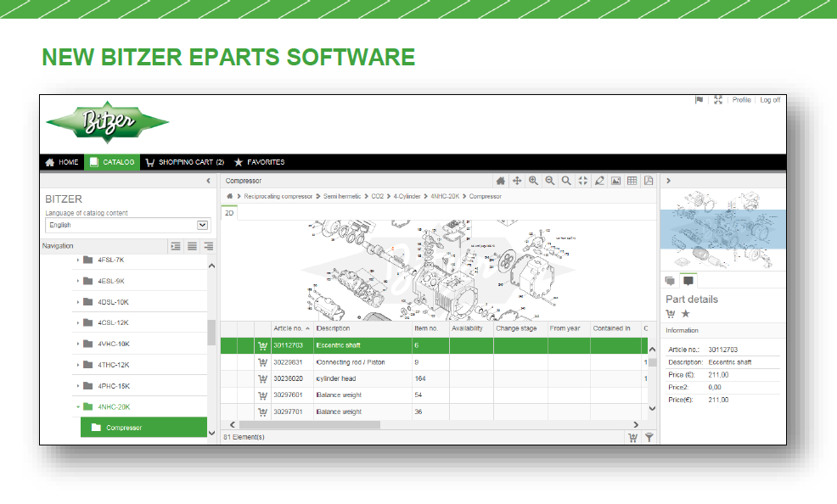The width and height of the screenshot is (837, 504).
Task: Click the third navigation outdent list icon
Action: (208, 246)
